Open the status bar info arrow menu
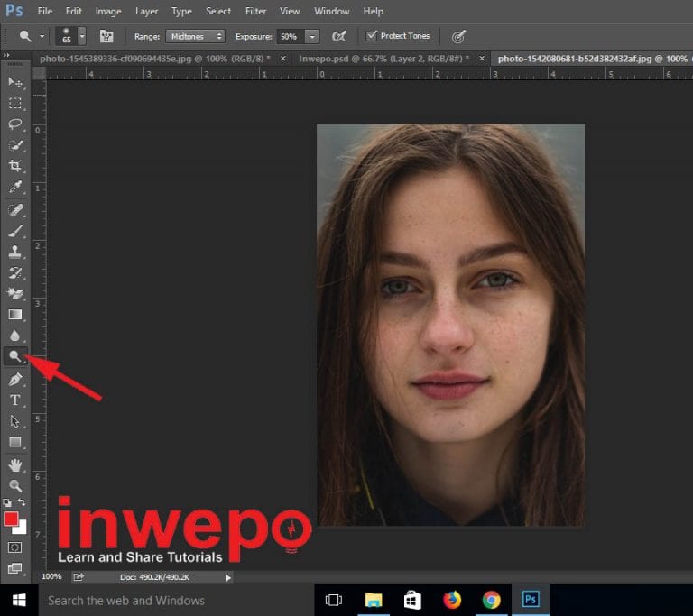Viewport: 693px width, 616px height. [x=228, y=577]
